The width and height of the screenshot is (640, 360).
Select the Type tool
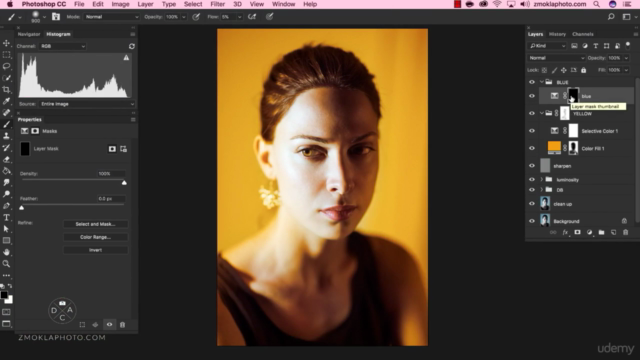[x=6, y=217]
